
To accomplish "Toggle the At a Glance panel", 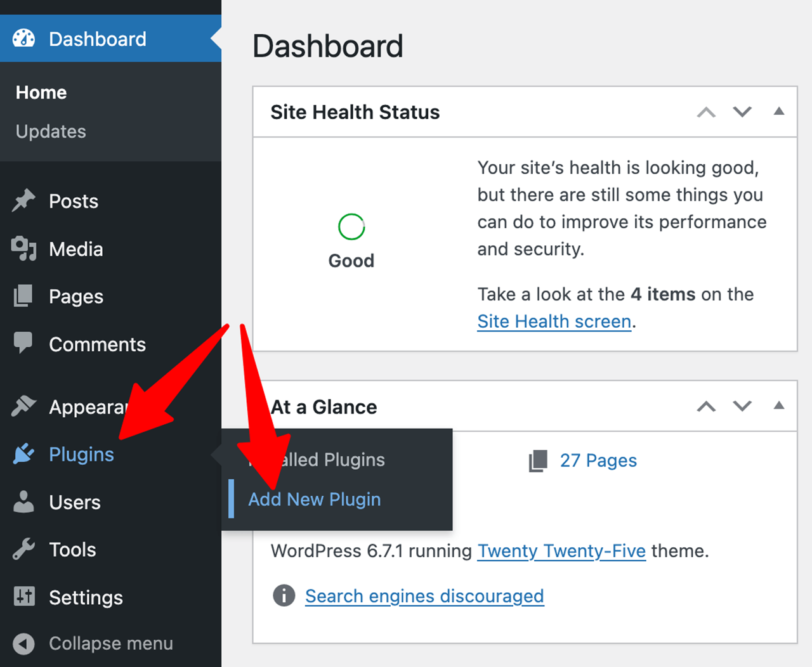I will [x=779, y=406].
